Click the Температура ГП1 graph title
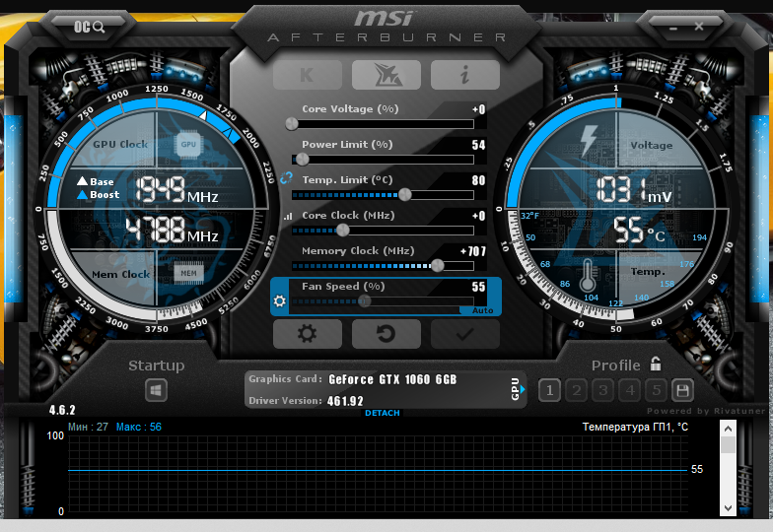Image resolution: width=773 pixels, height=532 pixels. [x=635, y=427]
